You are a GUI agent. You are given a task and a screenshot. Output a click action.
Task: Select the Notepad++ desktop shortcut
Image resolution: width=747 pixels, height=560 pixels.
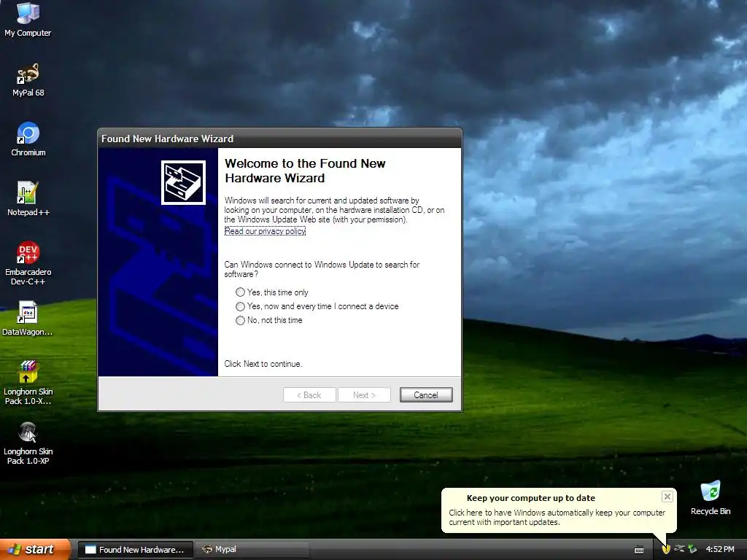point(28,199)
